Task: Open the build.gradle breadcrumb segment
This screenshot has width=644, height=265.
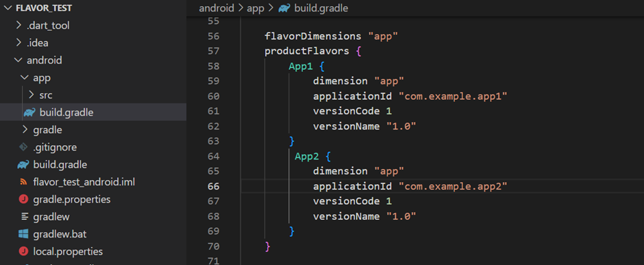Action: pyautogui.click(x=321, y=8)
